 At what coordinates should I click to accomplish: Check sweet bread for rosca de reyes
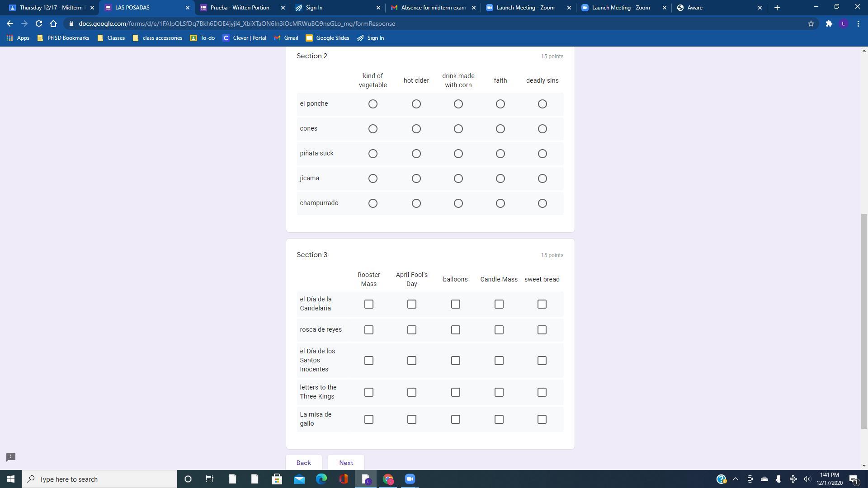point(542,330)
